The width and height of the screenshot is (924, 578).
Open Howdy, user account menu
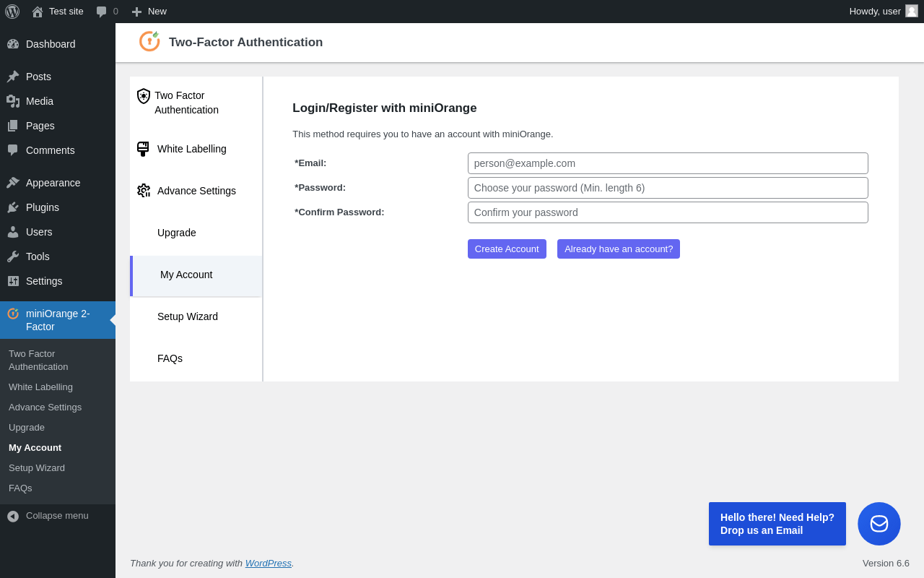pos(874,12)
